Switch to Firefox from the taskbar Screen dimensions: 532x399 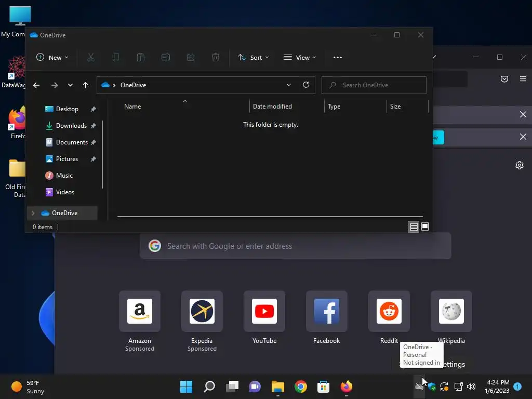347,387
